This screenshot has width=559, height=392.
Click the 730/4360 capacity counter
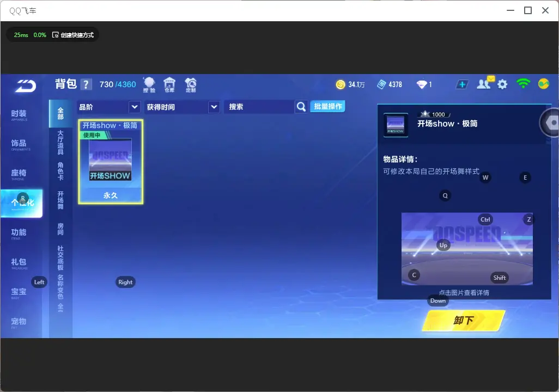click(118, 84)
